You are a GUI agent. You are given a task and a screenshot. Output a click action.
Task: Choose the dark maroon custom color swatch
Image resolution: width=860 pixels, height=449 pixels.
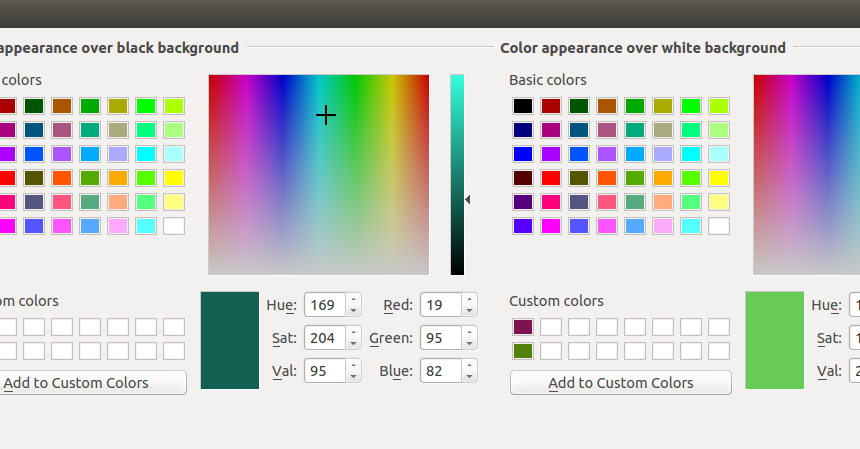click(523, 327)
